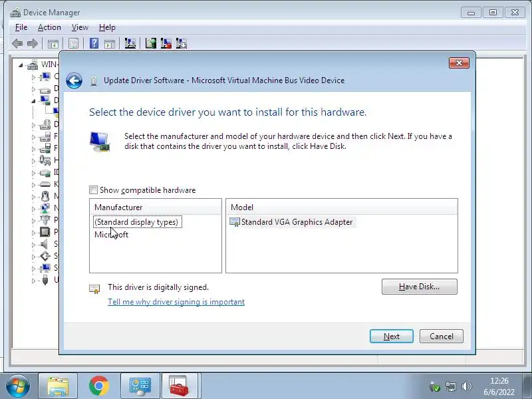This screenshot has width=532, height=399.
Task: Expand the node arrow beside the mouse icon
Action: tap(33, 196)
